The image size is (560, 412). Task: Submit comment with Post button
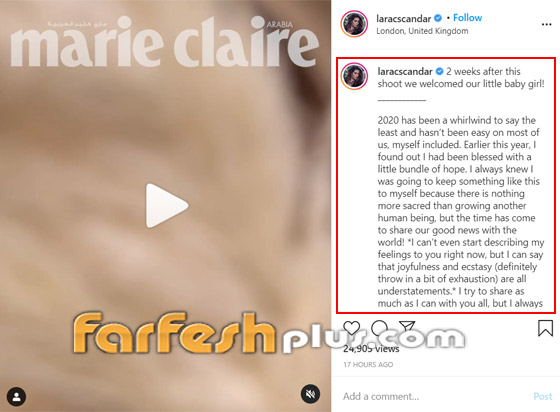coord(542,396)
